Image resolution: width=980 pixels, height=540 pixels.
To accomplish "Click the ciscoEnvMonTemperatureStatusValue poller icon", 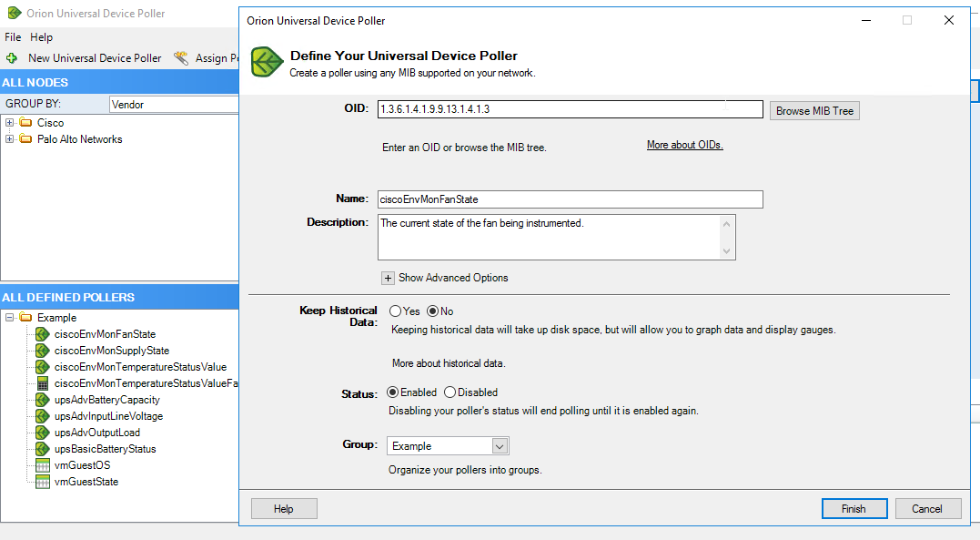I will [43, 367].
